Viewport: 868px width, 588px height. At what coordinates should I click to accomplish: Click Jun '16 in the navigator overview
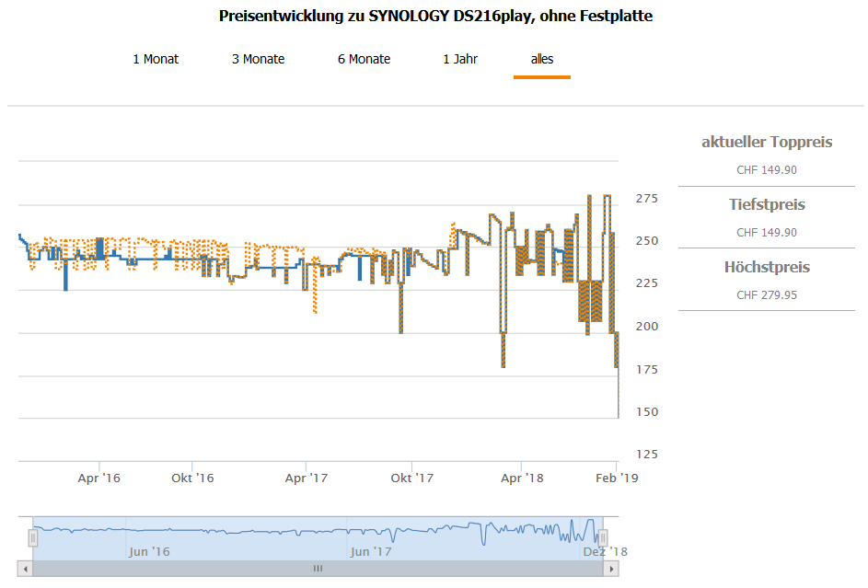click(x=149, y=551)
